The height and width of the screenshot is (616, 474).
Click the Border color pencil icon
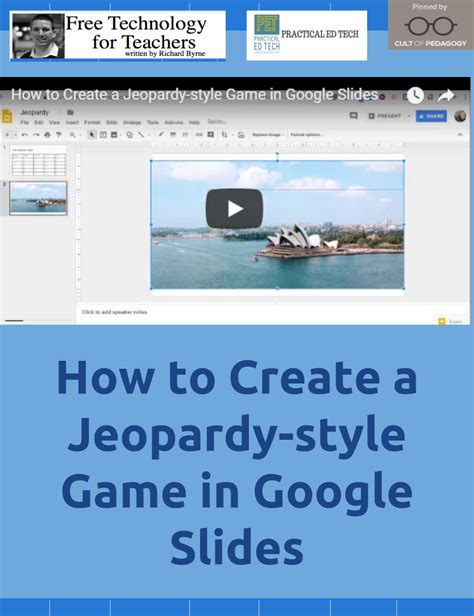pyautogui.click(x=161, y=134)
